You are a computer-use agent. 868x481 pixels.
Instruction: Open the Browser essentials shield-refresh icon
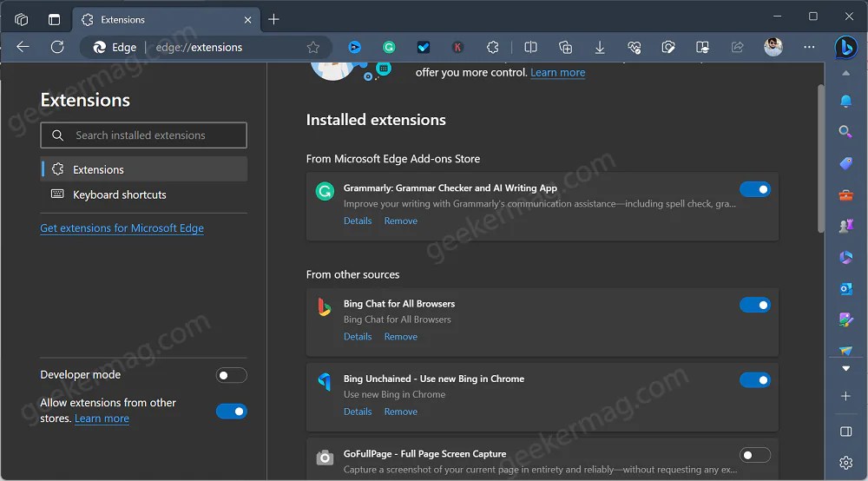(668, 48)
